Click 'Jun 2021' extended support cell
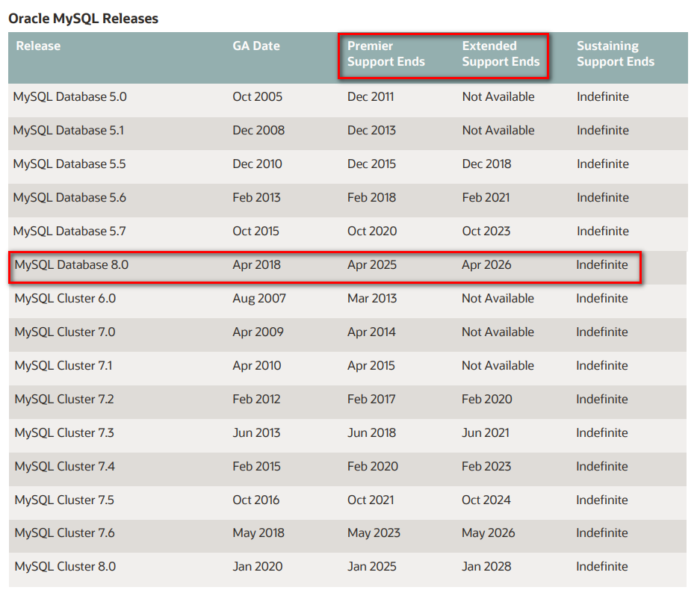The image size is (700, 596). (486, 433)
